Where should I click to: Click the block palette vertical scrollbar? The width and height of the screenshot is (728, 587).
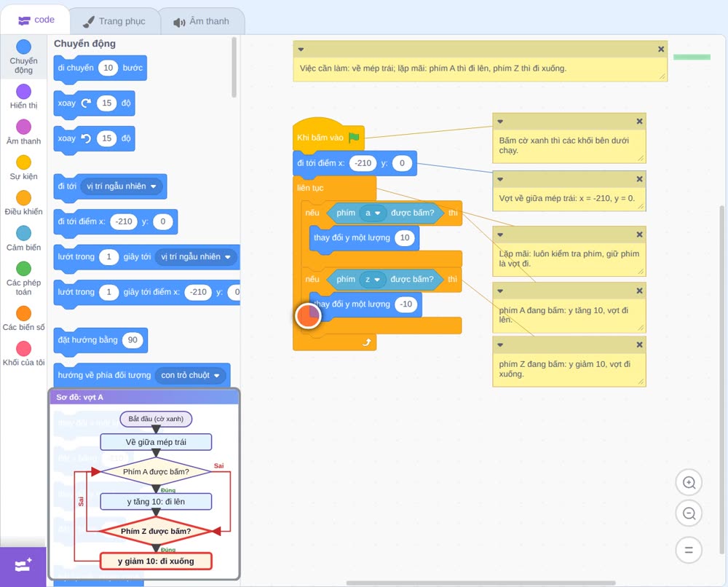coord(234,67)
